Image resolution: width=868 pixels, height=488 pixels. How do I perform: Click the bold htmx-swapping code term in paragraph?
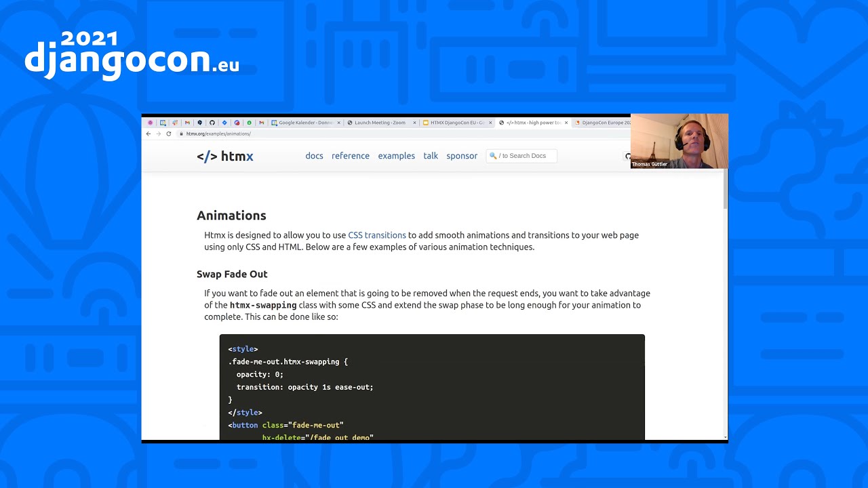(x=263, y=305)
